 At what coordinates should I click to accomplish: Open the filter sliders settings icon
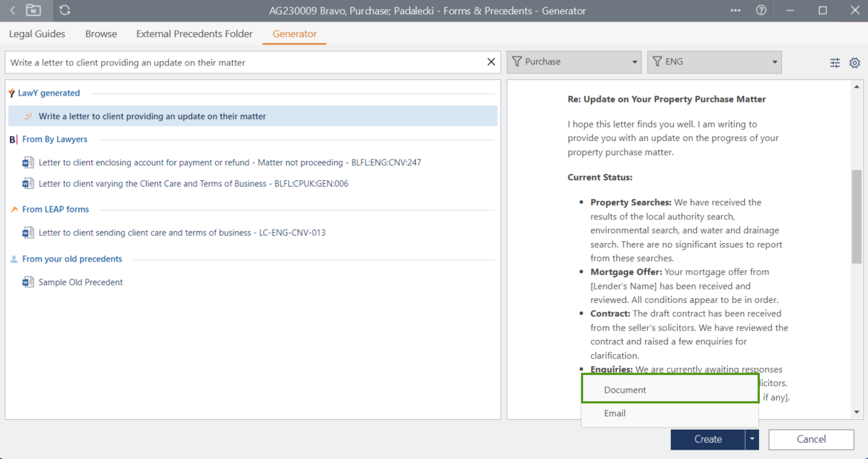[835, 63]
